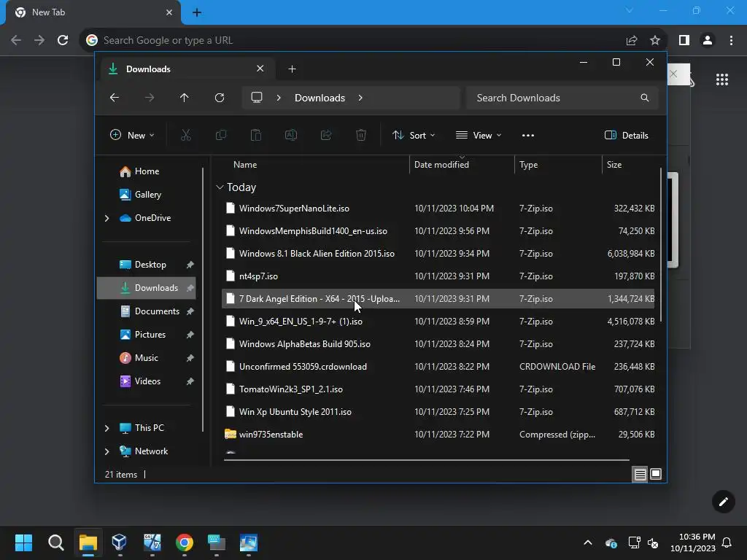Expand Network in navigation pane

point(107,451)
